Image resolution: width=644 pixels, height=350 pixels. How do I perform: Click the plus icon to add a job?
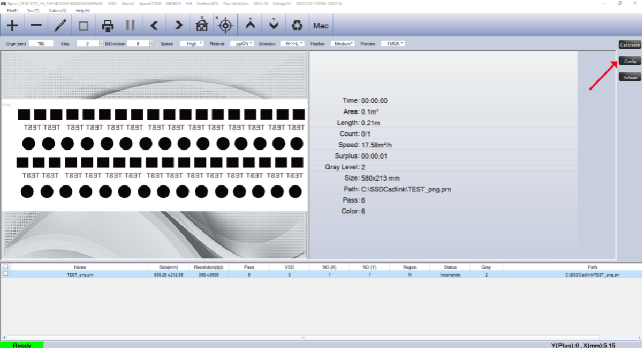pyautogui.click(x=12, y=25)
